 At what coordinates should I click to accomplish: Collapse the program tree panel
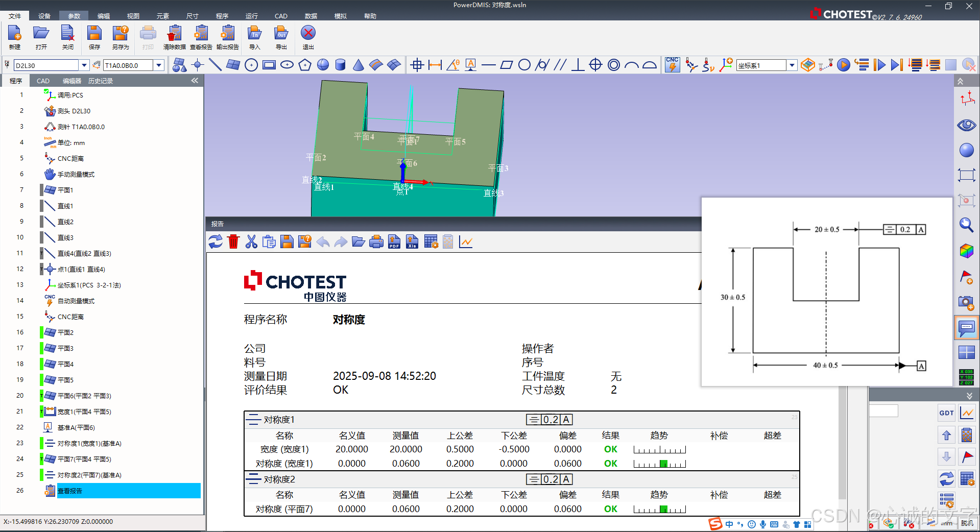pos(194,80)
